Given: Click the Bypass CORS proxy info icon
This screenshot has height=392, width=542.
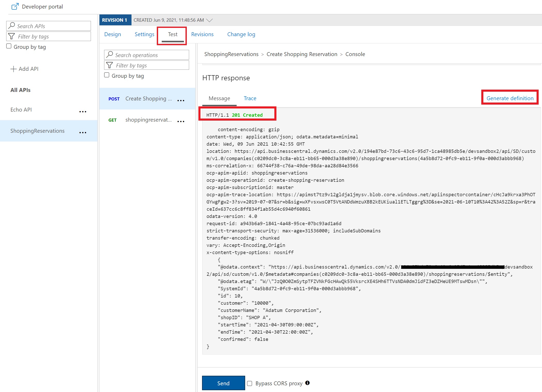Looking at the screenshot, I should 307,383.
